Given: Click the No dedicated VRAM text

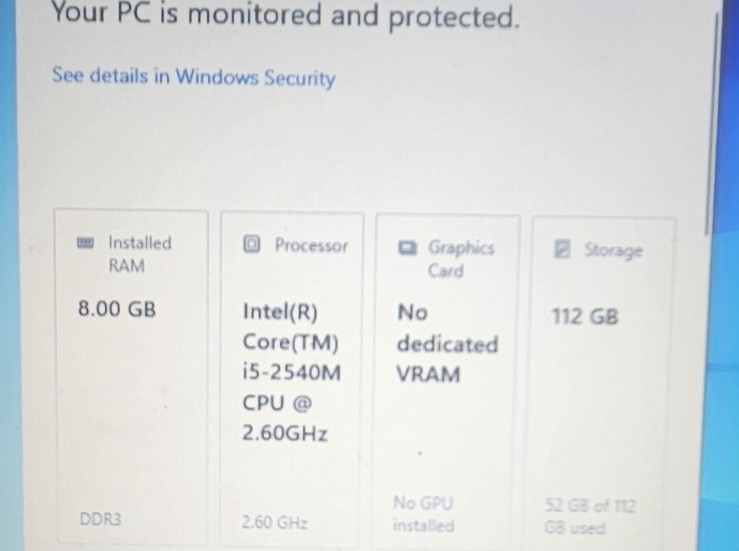Looking at the screenshot, I should click(447, 344).
